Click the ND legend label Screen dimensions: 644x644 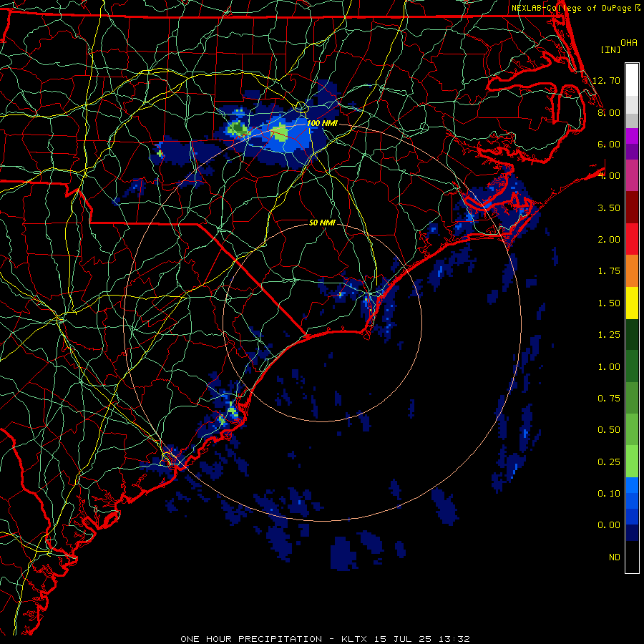tap(615, 557)
